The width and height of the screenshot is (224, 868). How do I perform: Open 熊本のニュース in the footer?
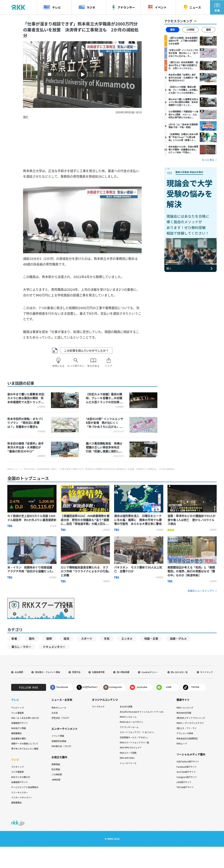coord(59,708)
